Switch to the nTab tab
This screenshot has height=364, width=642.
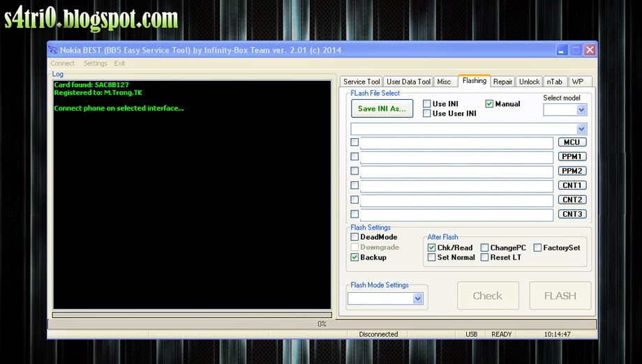(x=554, y=82)
